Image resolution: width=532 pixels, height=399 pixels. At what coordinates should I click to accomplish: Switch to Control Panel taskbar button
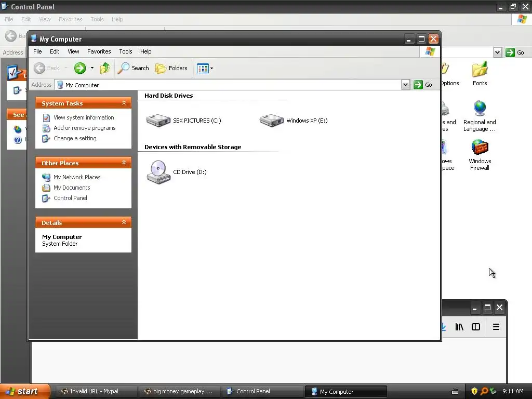[263, 392]
